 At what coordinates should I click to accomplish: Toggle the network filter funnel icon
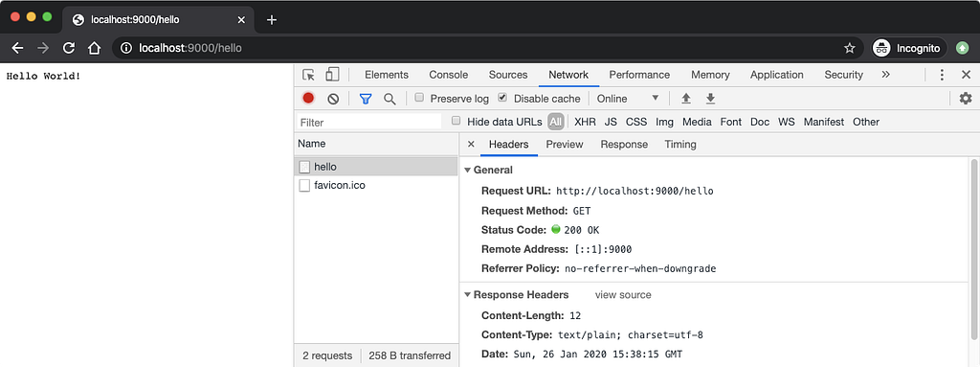click(x=366, y=99)
